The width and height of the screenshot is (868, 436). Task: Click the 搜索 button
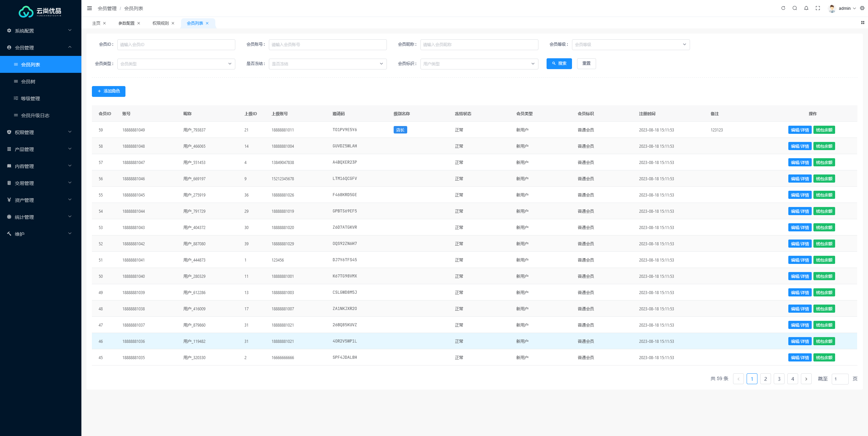click(559, 63)
